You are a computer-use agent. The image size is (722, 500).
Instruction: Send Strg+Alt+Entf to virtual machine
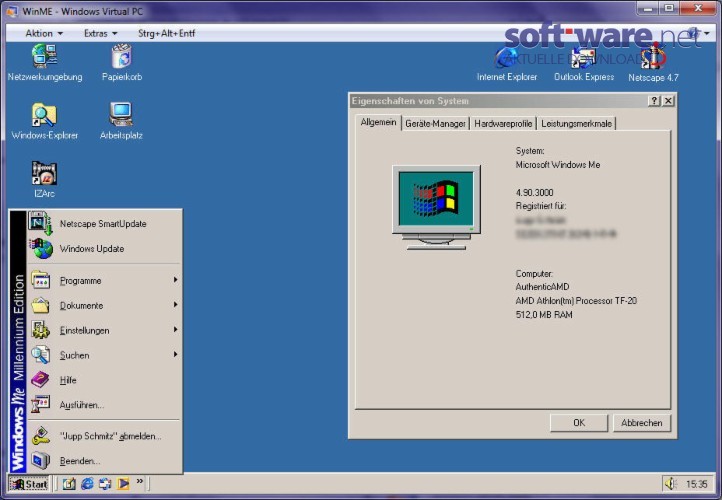coord(166,33)
